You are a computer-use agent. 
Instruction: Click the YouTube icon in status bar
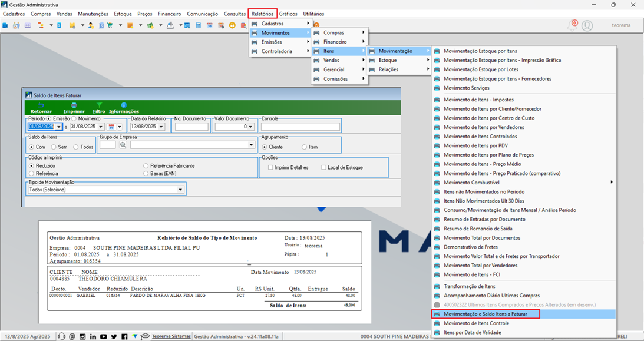(x=104, y=336)
